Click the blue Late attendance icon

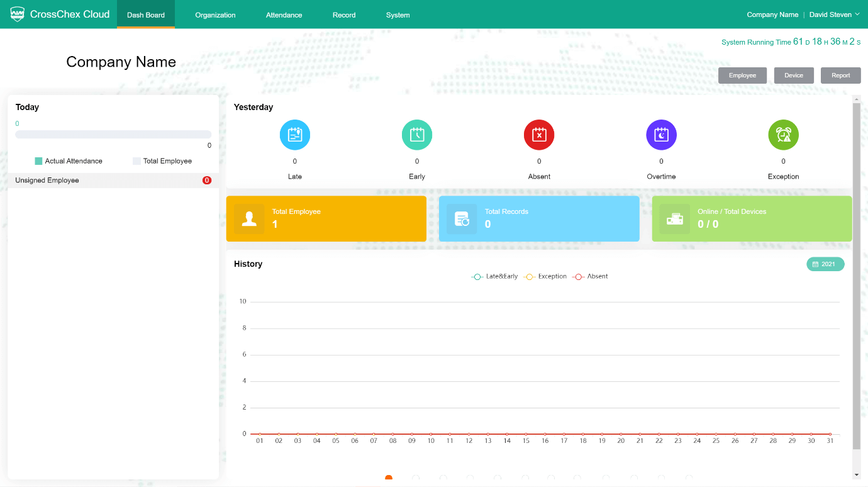(x=295, y=135)
